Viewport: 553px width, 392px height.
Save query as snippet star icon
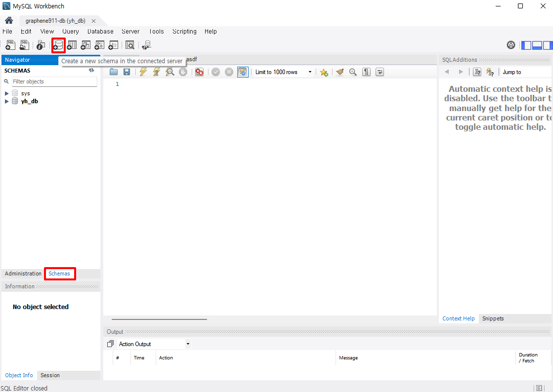click(x=324, y=72)
